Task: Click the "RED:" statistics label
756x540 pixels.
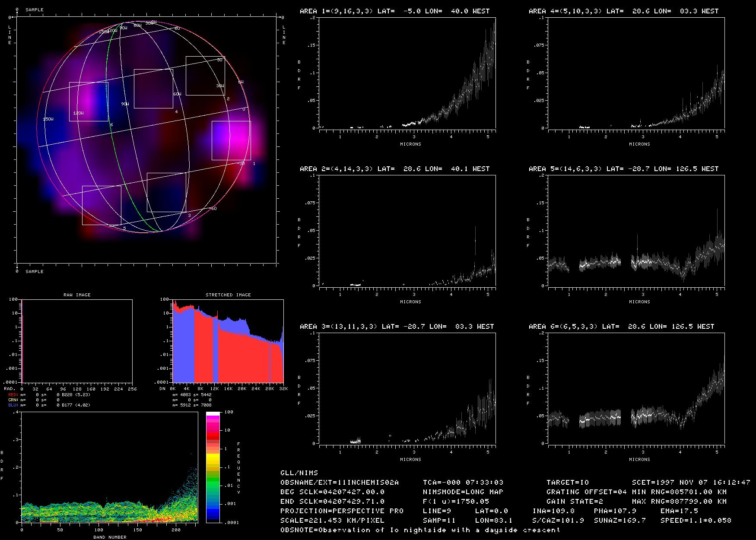Action: pos(13,395)
